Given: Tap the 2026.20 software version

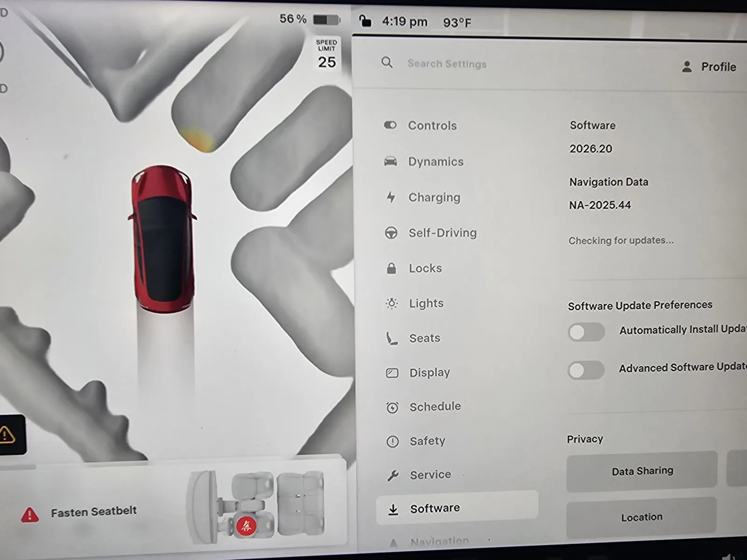Looking at the screenshot, I should tap(591, 149).
